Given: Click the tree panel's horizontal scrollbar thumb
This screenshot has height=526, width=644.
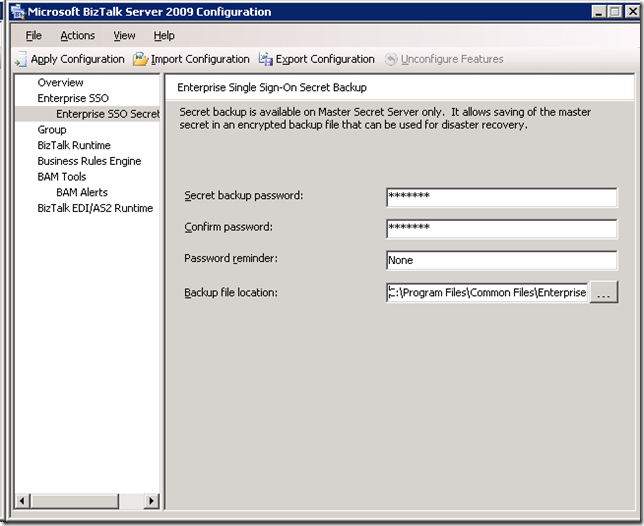Looking at the screenshot, I should pos(75,501).
